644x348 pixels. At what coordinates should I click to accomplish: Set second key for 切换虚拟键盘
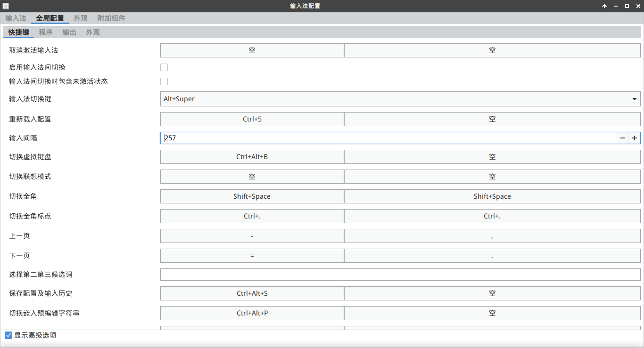pyautogui.click(x=492, y=157)
